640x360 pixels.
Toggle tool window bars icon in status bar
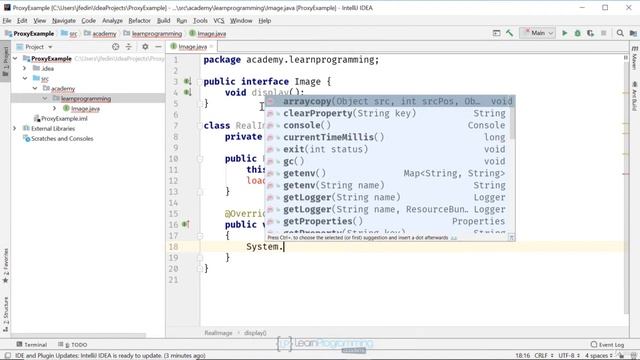(x=7, y=356)
